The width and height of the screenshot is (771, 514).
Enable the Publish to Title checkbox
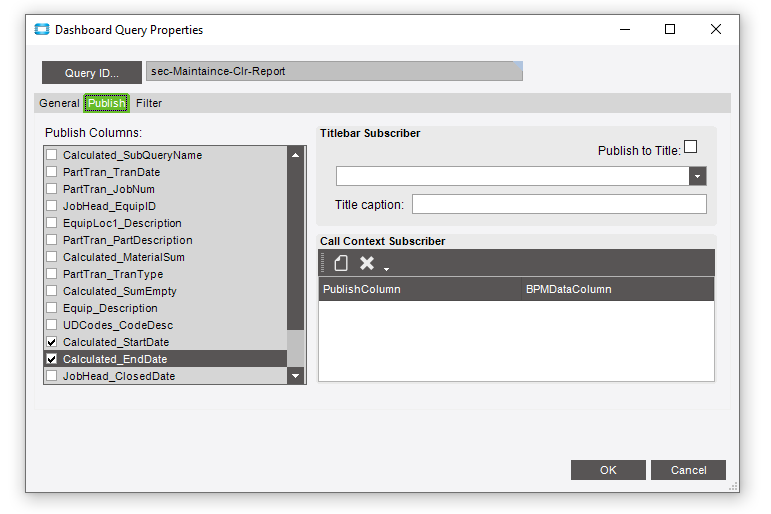(x=691, y=147)
